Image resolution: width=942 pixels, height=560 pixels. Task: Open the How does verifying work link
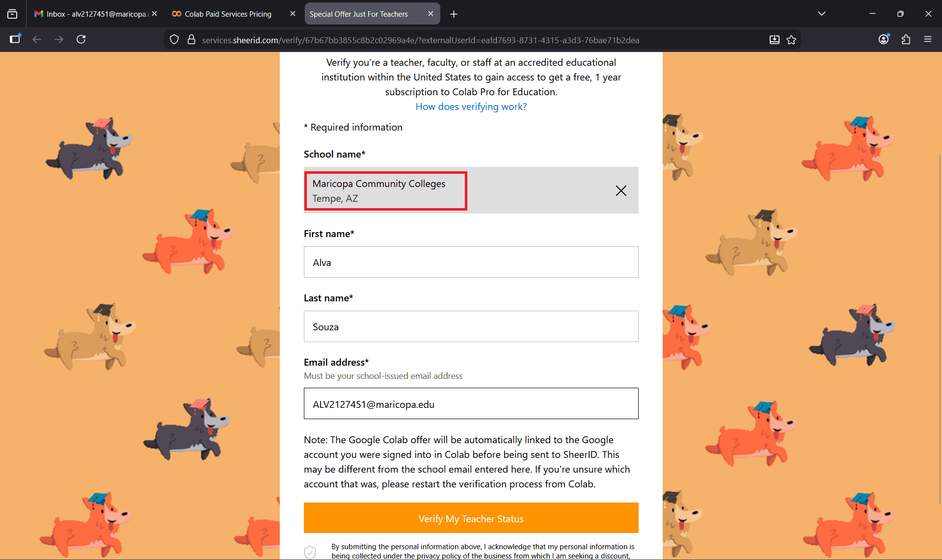point(471,107)
